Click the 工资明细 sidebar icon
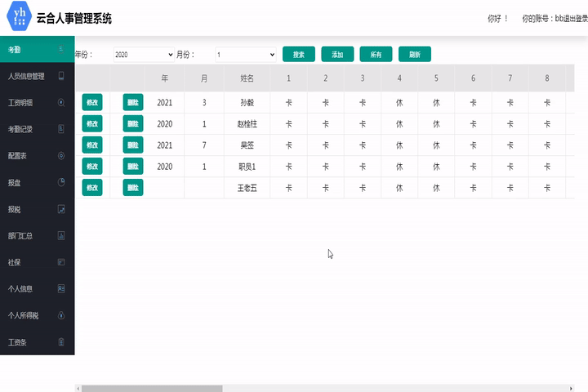588x392 pixels. coord(61,103)
